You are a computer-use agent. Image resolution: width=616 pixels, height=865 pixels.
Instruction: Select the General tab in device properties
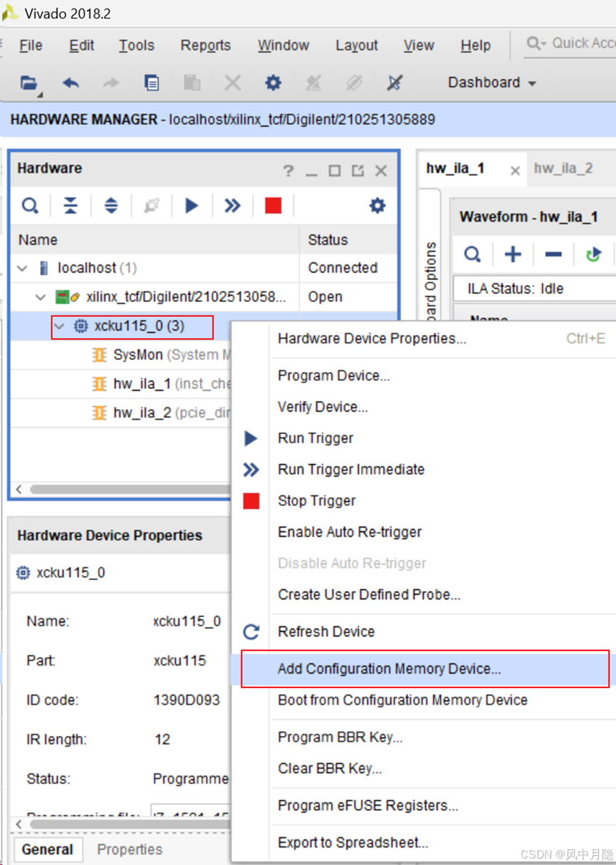coord(47,849)
